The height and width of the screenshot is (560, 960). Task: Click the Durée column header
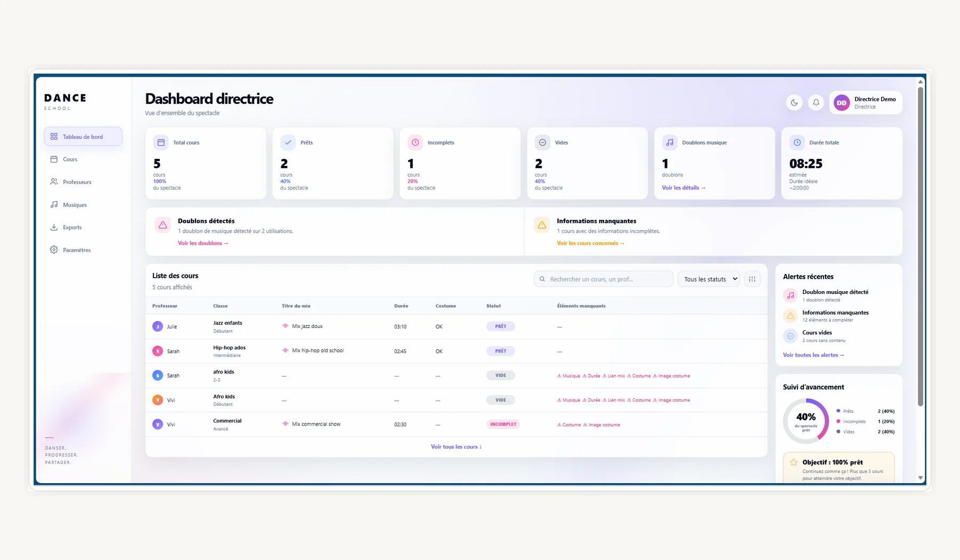coord(401,306)
